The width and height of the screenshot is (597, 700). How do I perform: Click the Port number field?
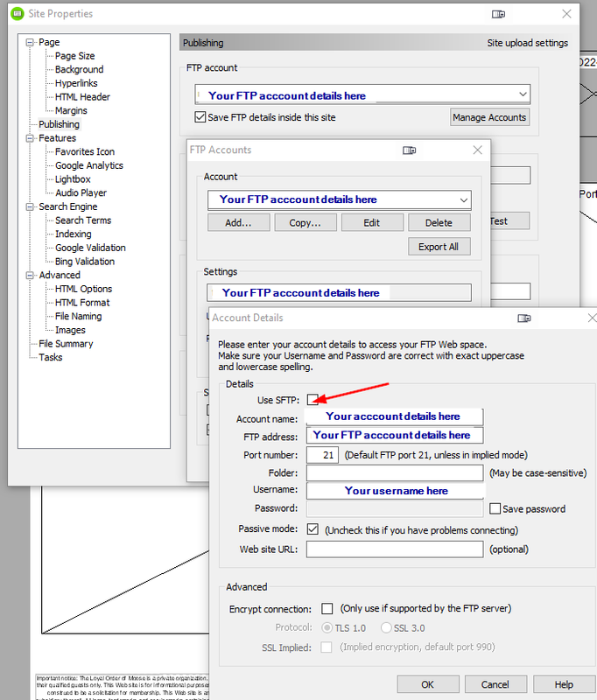pos(322,455)
